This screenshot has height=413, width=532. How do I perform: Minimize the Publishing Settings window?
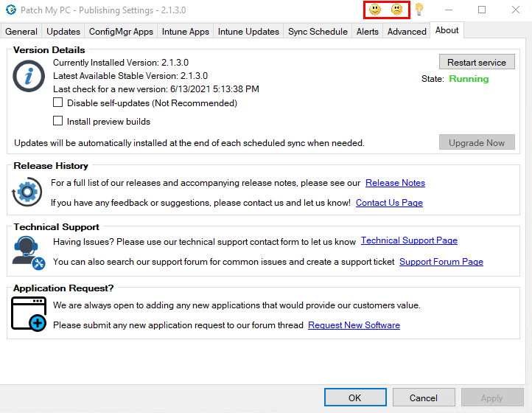point(449,10)
